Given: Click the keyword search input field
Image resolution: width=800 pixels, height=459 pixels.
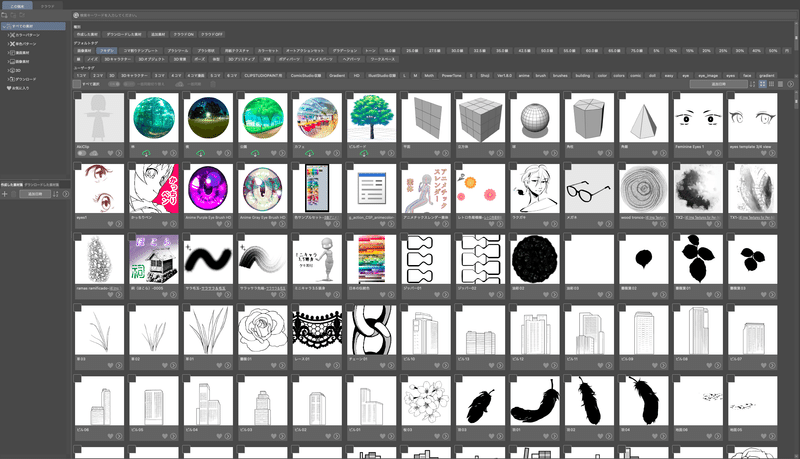Looking at the screenshot, I should coord(434,15).
